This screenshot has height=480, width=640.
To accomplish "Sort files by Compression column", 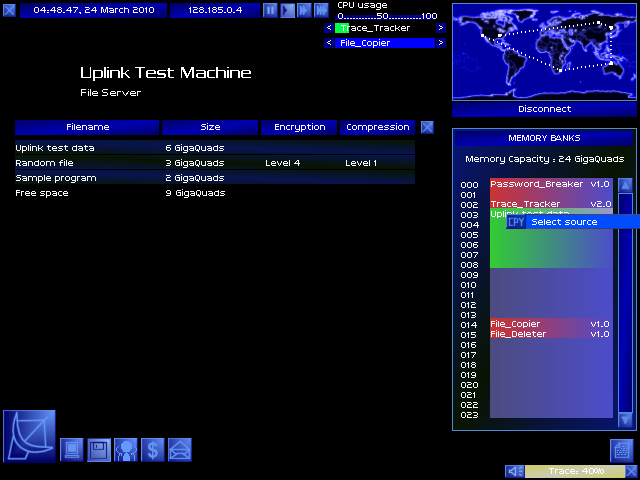I will 378,127.
